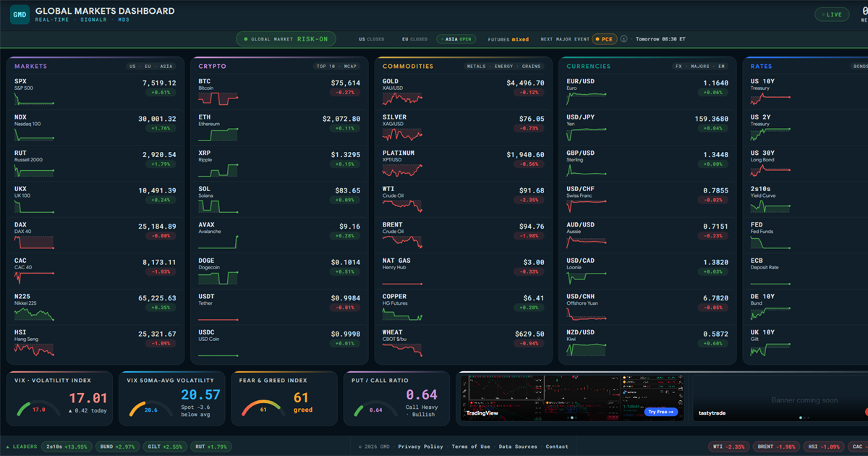Select the ASIA Open session pill
This screenshot has height=456, width=868.
458,39
